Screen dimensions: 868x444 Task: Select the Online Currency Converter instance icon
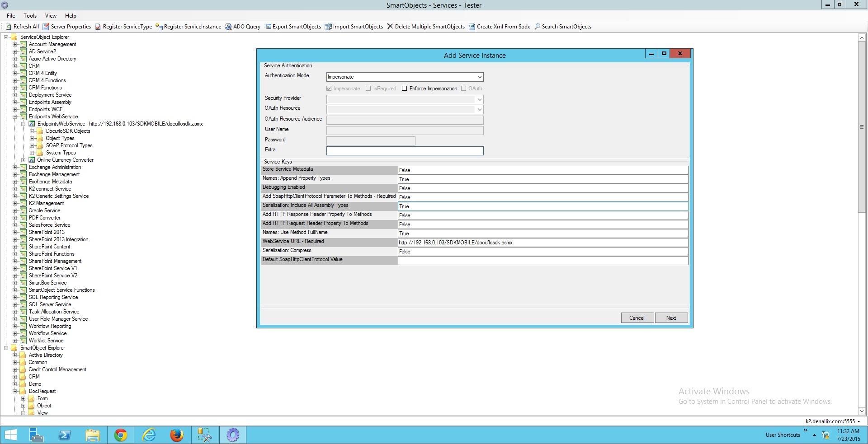(x=32, y=160)
